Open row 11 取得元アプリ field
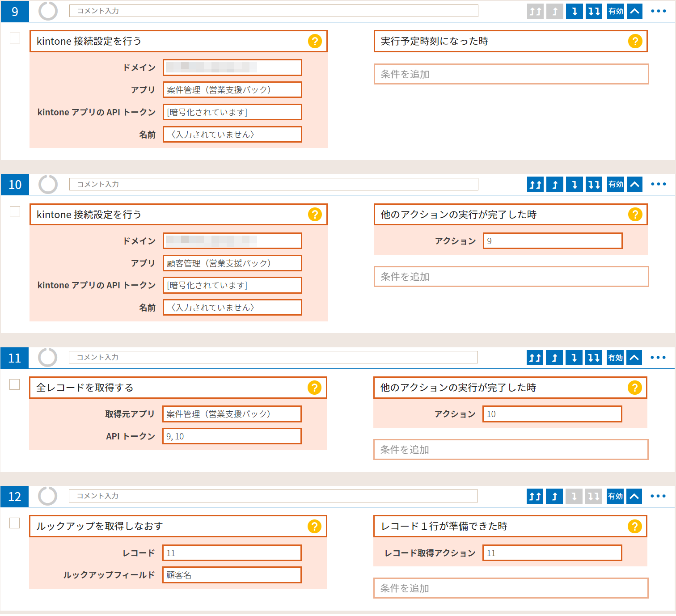The width and height of the screenshot is (676, 616). pos(232,414)
